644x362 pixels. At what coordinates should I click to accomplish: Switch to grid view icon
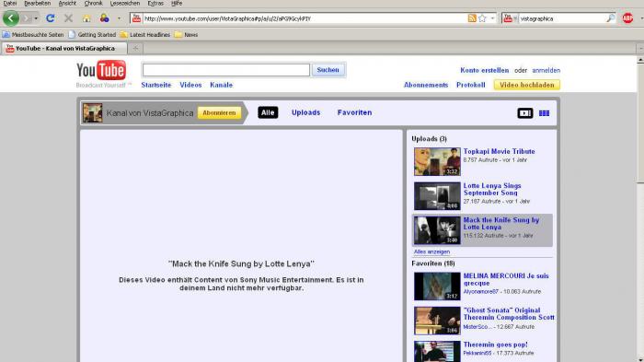(544, 112)
